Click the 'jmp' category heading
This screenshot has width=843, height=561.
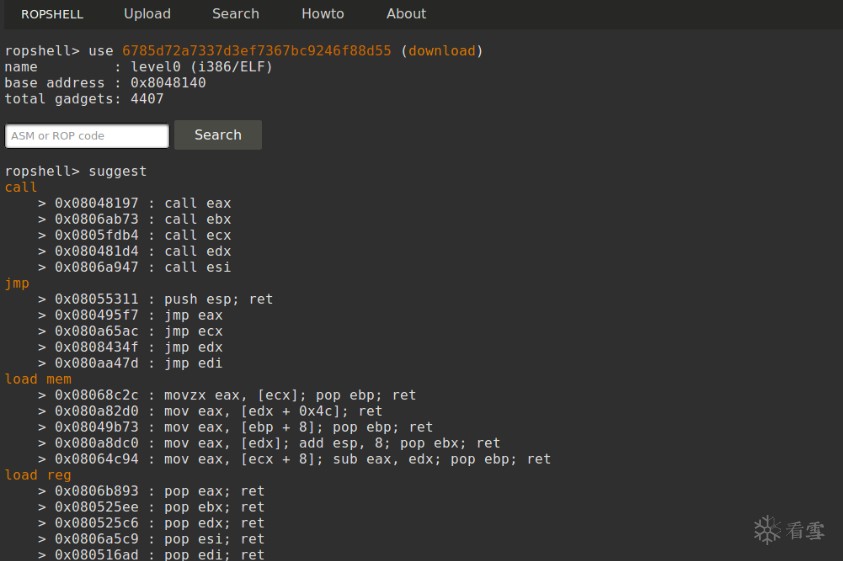point(17,283)
